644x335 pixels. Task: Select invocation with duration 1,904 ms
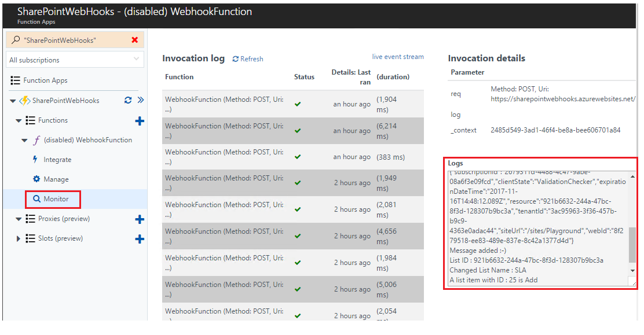[293, 104]
